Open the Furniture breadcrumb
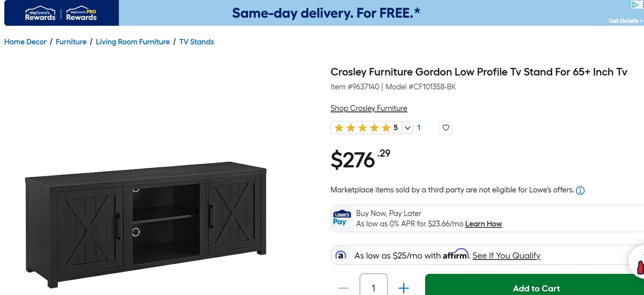Image resolution: width=644 pixels, height=295 pixels. (71, 42)
